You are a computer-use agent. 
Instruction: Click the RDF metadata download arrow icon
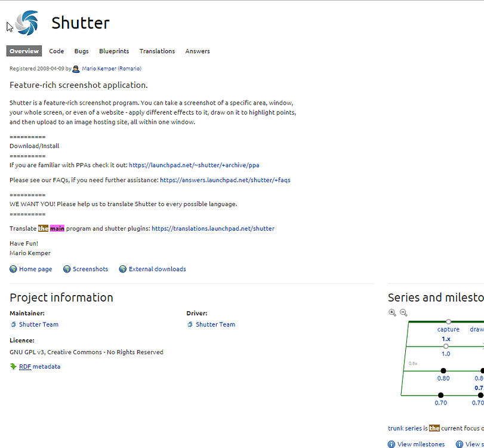(13, 367)
